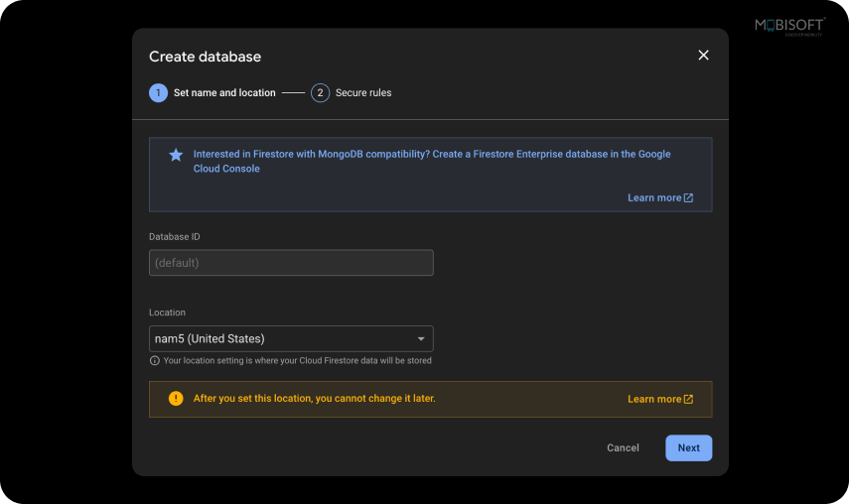Click the Database ID label
This screenshot has height=504, width=849.
pyautogui.click(x=175, y=237)
